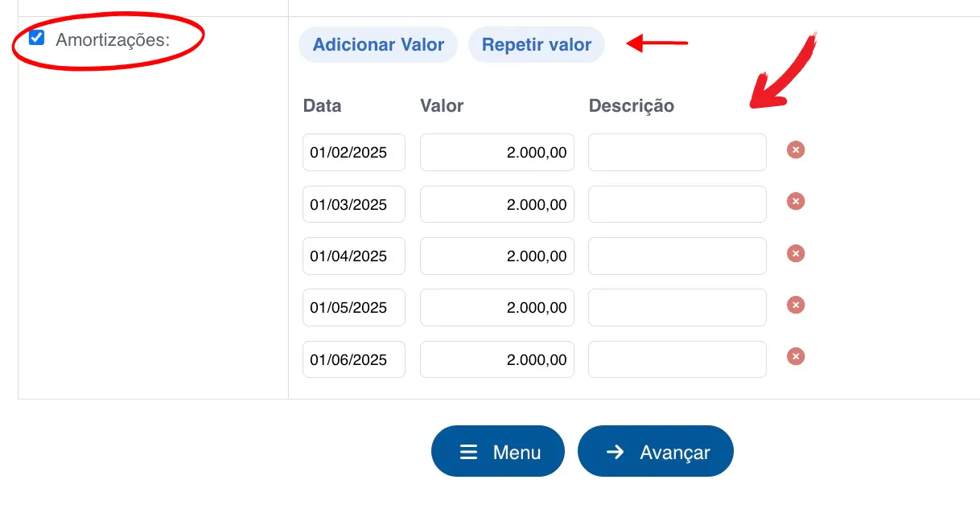
Task: Remove the row dated 01/04/2025
Action: coord(795,254)
